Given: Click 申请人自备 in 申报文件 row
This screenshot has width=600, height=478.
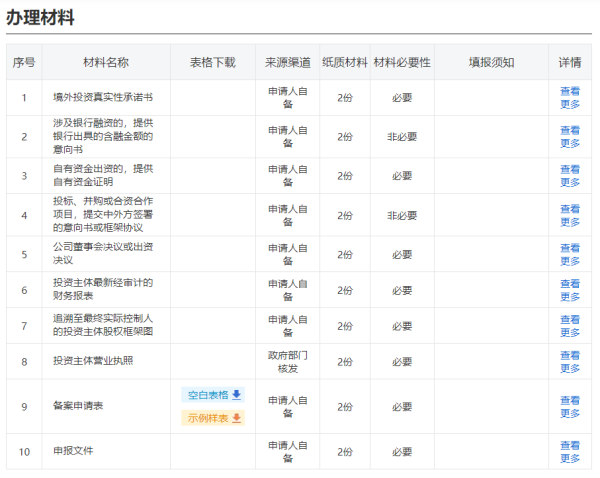Looking at the screenshot, I should pyautogui.click(x=288, y=452).
